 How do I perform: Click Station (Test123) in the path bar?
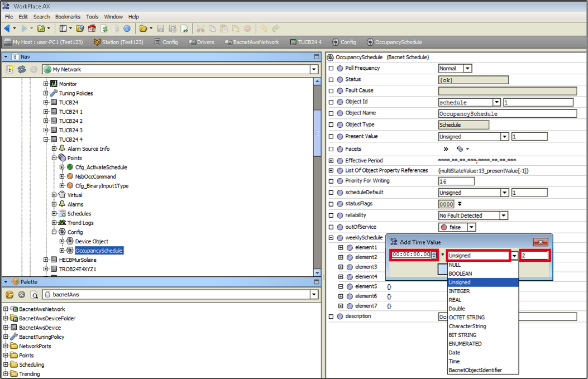[x=118, y=42]
